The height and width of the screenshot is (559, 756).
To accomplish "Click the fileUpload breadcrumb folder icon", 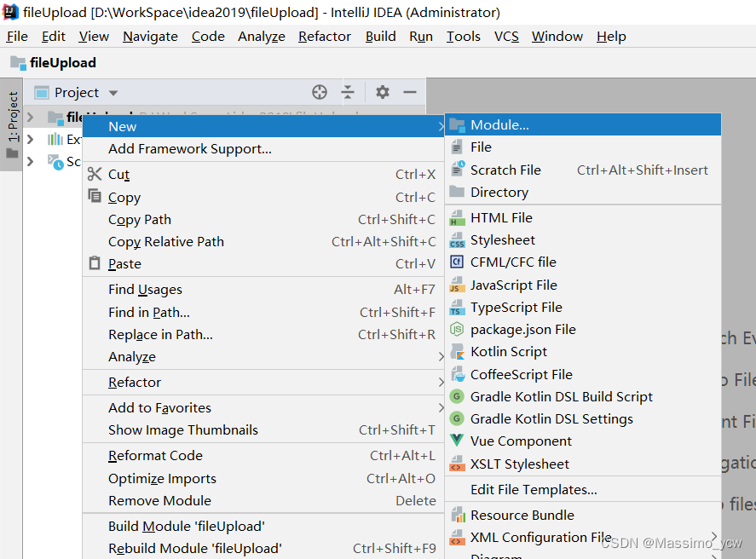I will (18, 63).
